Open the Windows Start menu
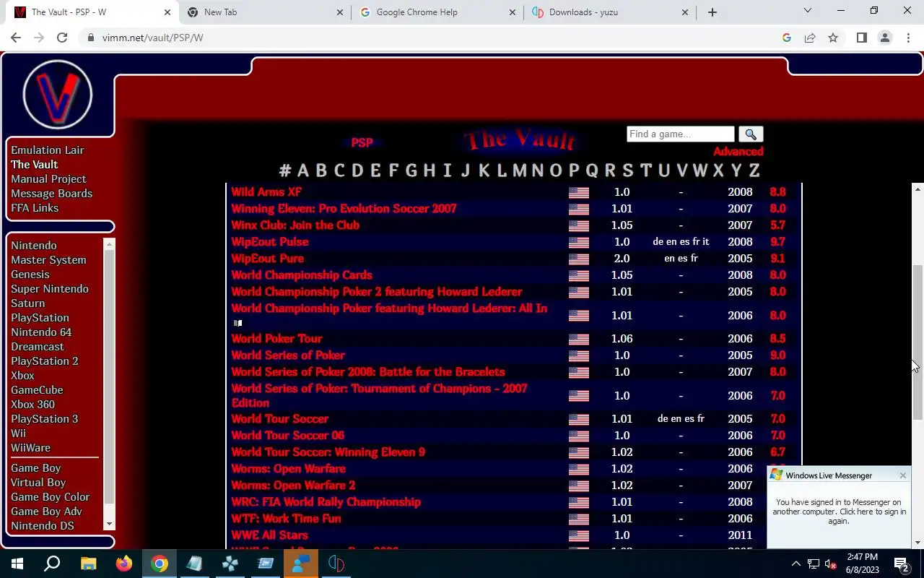The image size is (924, 578). coord(17,564)
